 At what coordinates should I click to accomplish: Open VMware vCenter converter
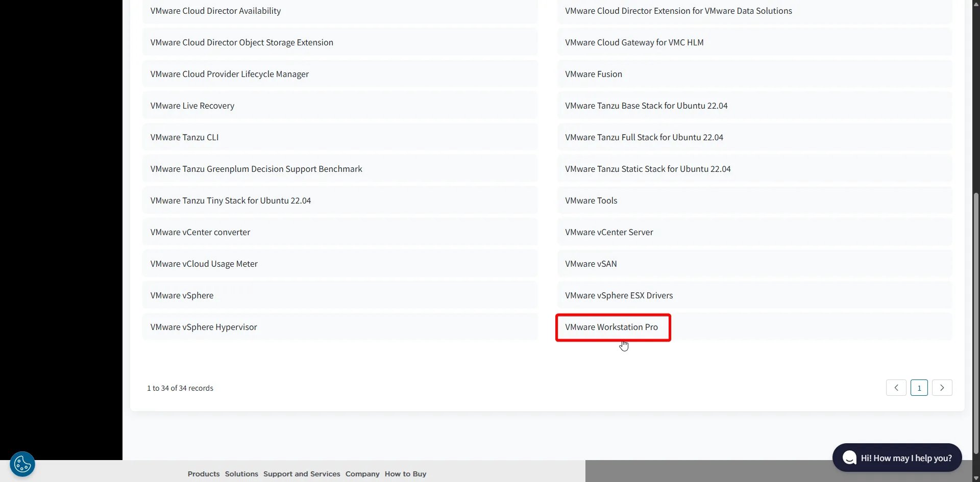point(340,232)
